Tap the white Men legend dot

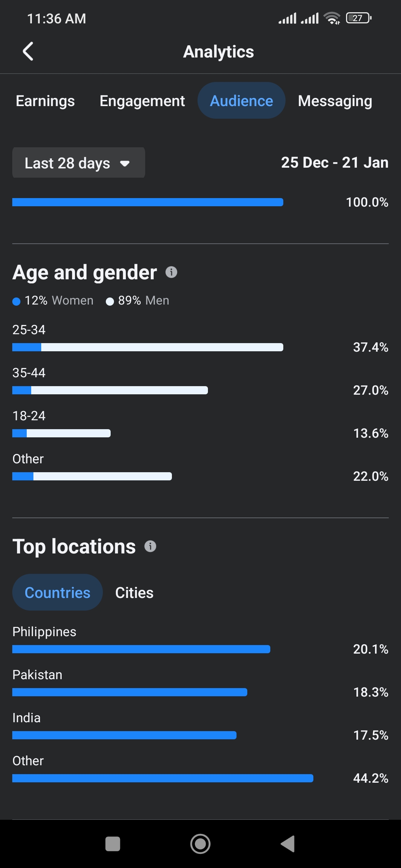[110, 301]
